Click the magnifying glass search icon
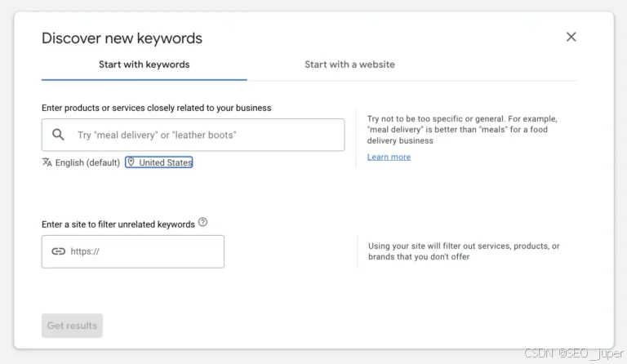Viewport: 627px width, 364px height. click(x=58, y=135)
